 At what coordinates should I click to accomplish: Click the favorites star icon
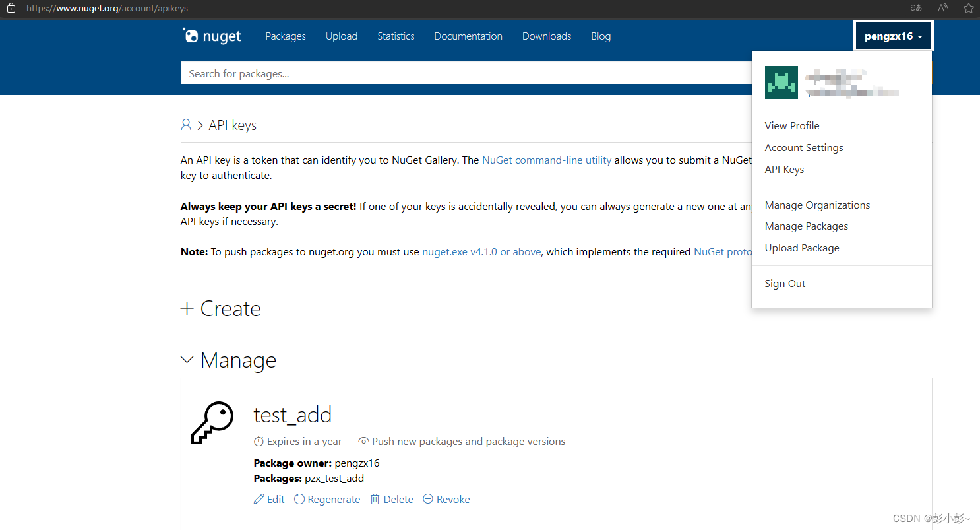(969, 9)
